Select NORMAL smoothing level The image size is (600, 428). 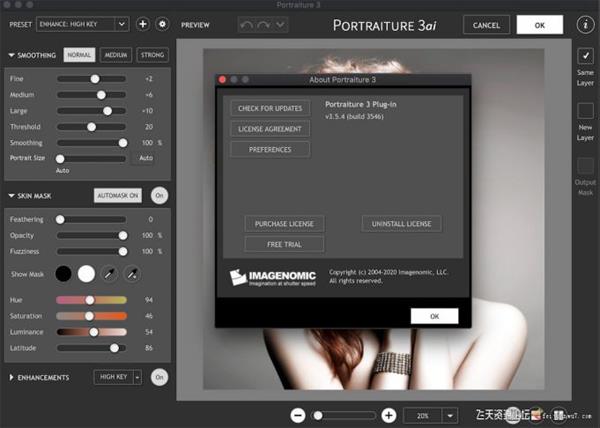(79, 55)
